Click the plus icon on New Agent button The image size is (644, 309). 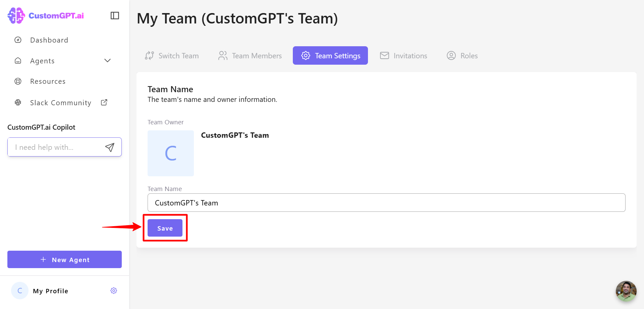pos(43,259)
